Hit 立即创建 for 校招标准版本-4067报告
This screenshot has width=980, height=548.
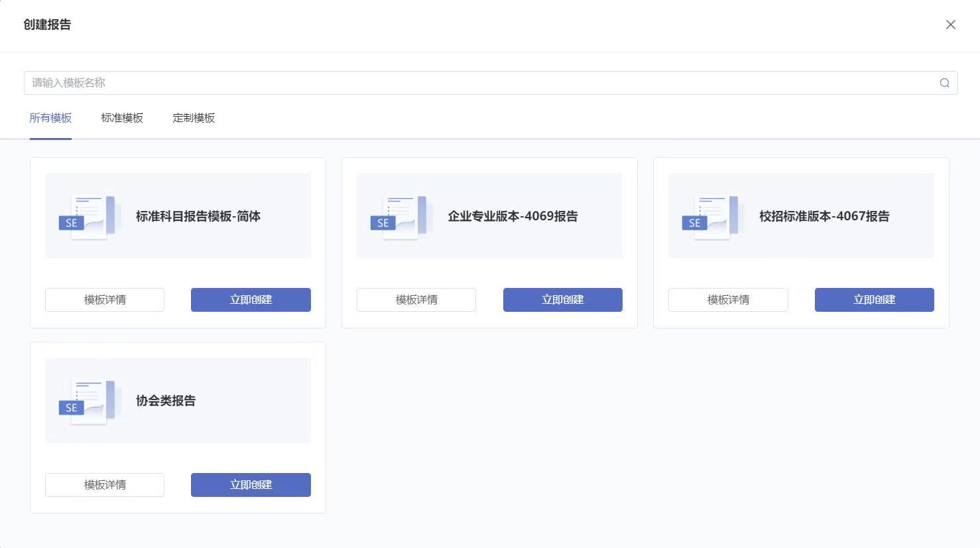coord(874,300)
